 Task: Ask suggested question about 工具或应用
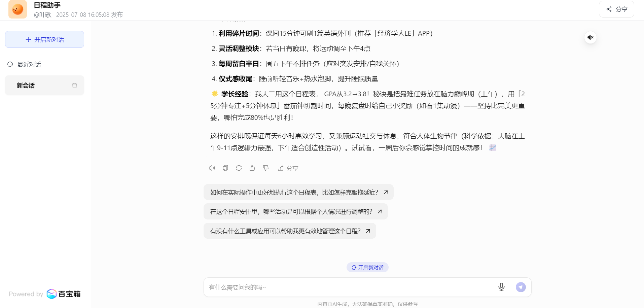290,231
